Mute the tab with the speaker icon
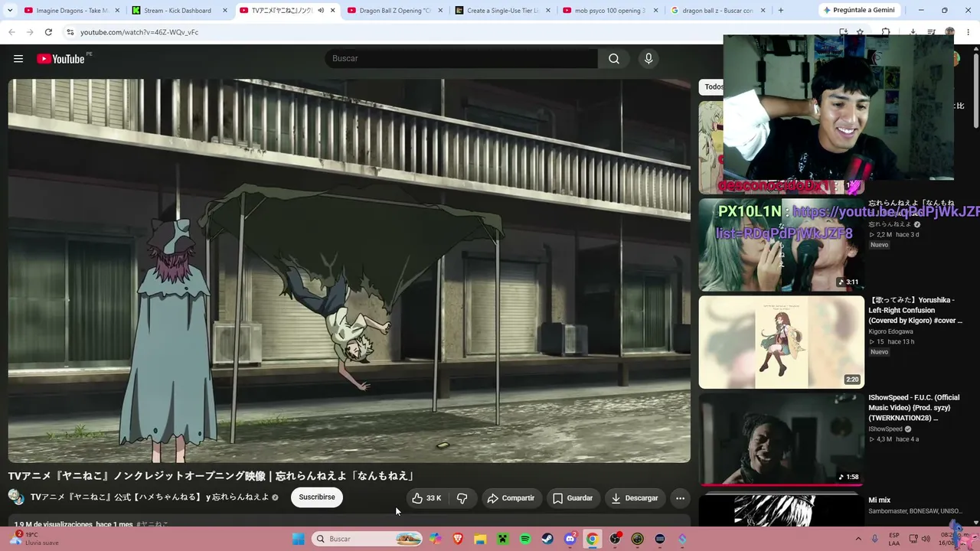 [321, 11]
